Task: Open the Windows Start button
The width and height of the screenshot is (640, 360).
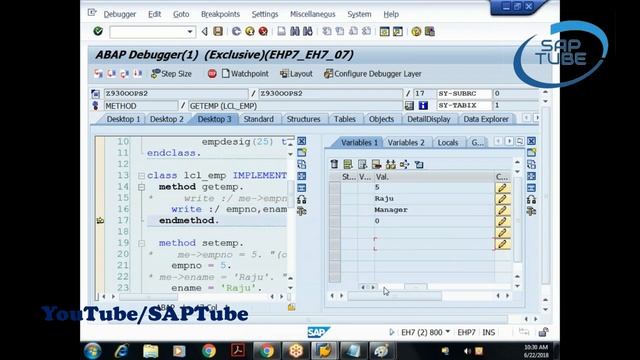Action: pos(93,351)
